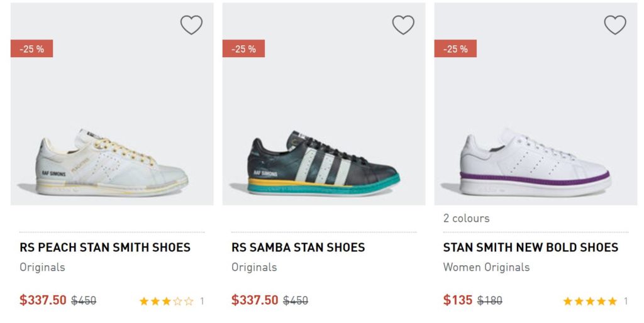This screenshot has height=323, width=644.
Task: Click the -25 % badge on RS Samba
Action: click(x=243, y=49)
